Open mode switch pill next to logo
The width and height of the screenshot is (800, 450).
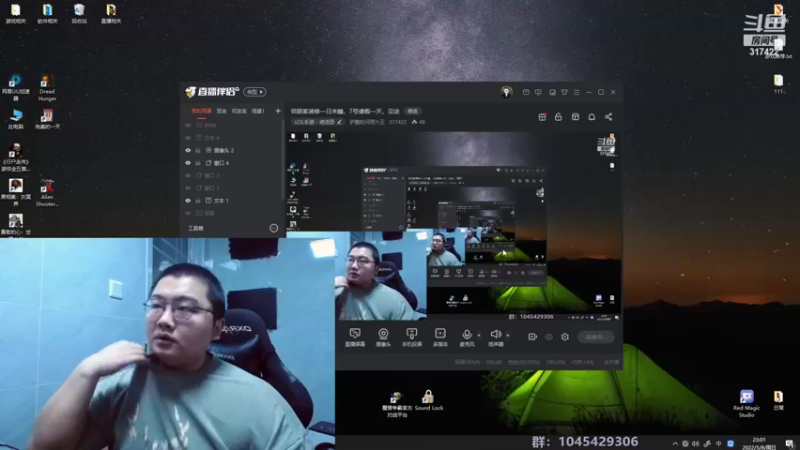click(x=255, y=92)
